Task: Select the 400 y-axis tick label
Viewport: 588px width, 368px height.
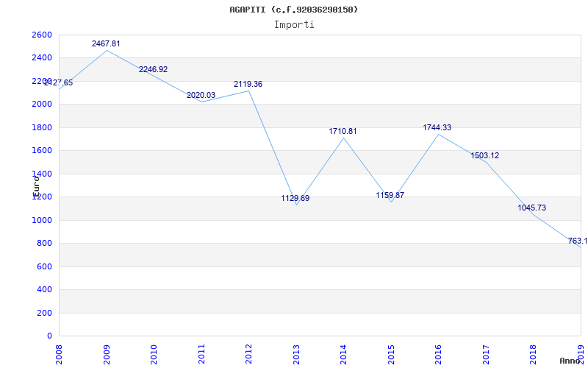Action: pyautogui.click(x=44, y=289)
